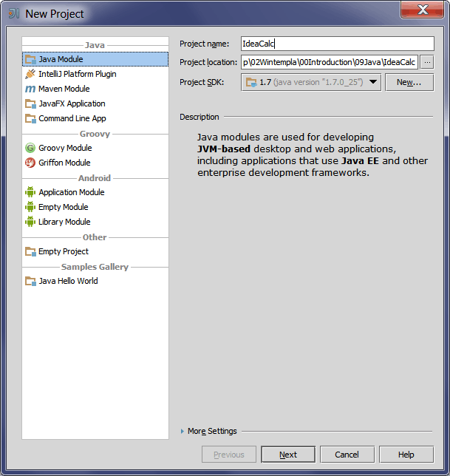Screen dimensions: 450x476
Task: Open Help for the dialog
Action: click(x=406, y=455)
